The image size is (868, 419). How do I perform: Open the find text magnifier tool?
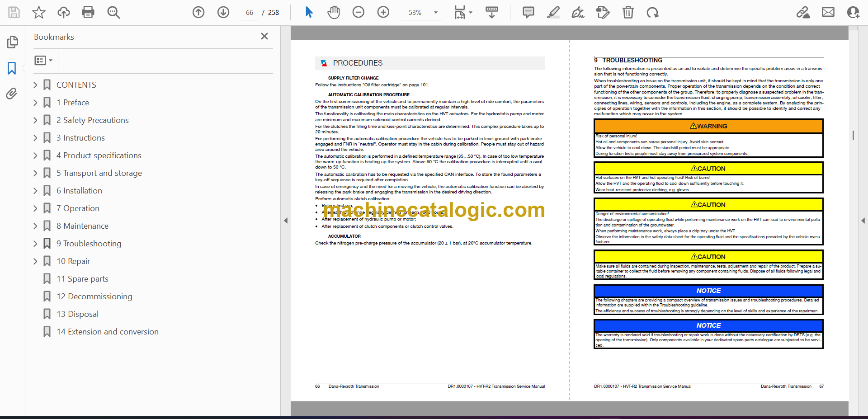pos(113,12)
